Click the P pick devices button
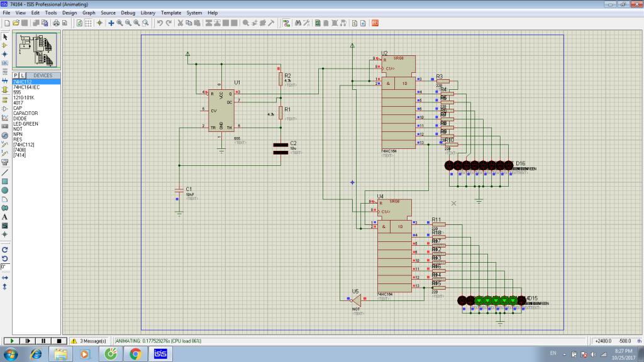 coord(16,75)
